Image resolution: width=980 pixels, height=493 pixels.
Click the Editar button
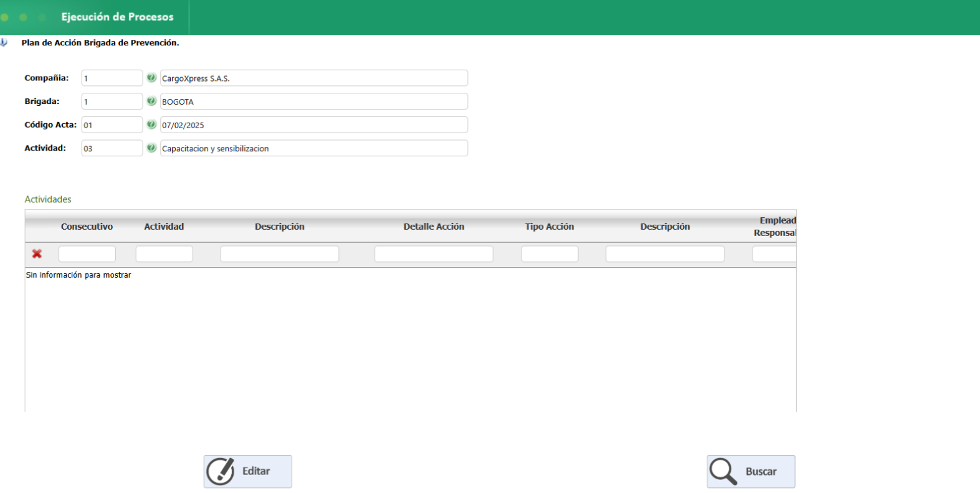coord(247,471)
